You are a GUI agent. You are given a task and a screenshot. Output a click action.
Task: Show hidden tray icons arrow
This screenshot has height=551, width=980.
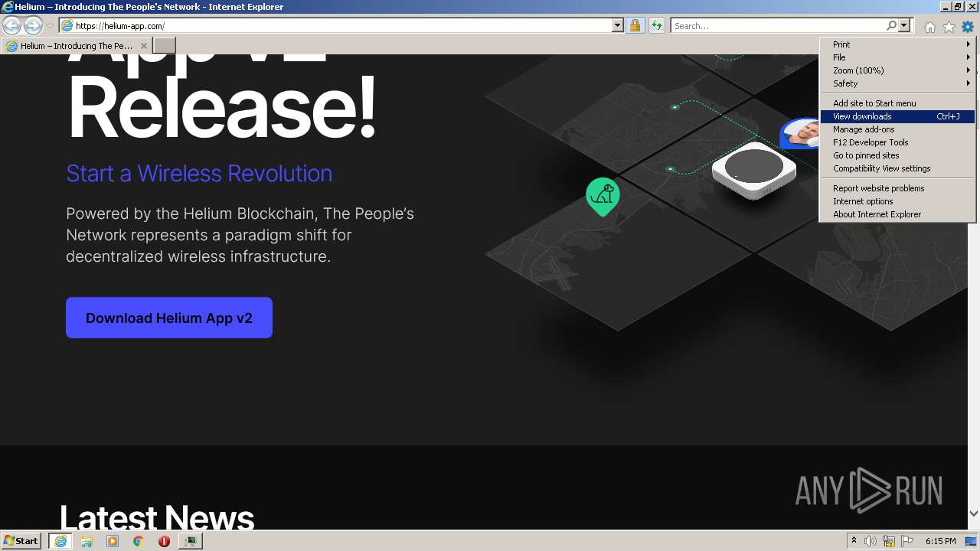[854, 541]
